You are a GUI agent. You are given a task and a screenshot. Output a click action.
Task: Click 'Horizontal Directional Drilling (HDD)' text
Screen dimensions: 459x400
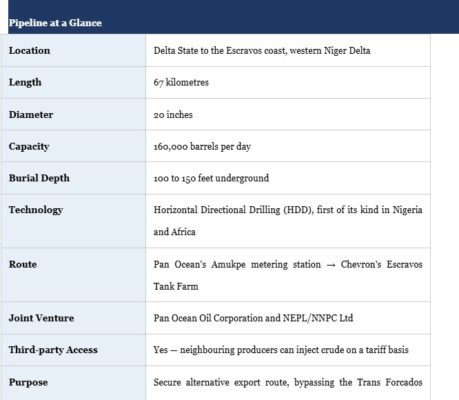[233, 210]
